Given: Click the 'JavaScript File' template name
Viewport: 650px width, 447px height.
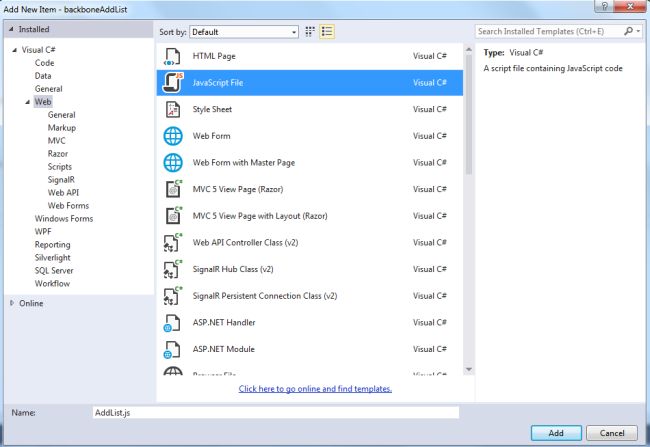Looking at the screenshot, I should coord(218,83).
